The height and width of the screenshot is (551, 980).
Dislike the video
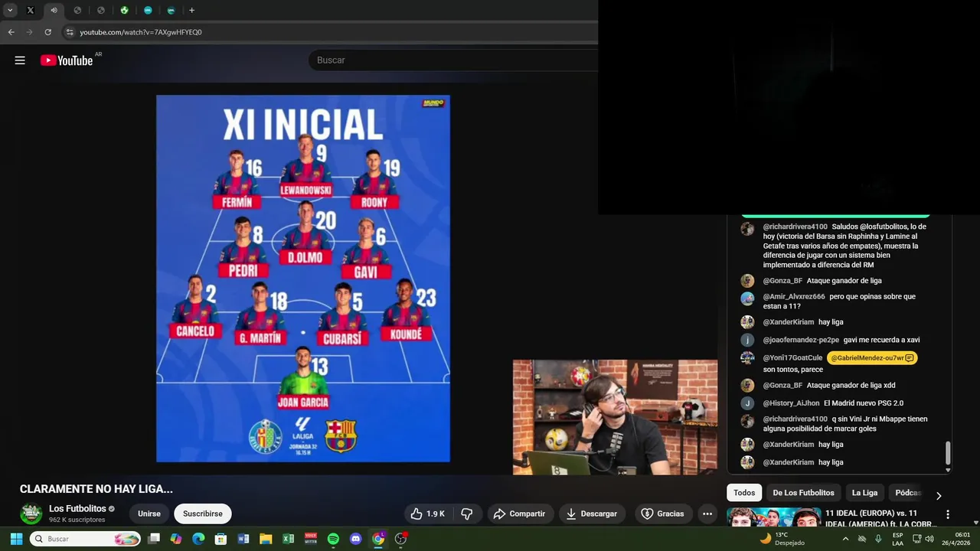click(x=466, y=514)
